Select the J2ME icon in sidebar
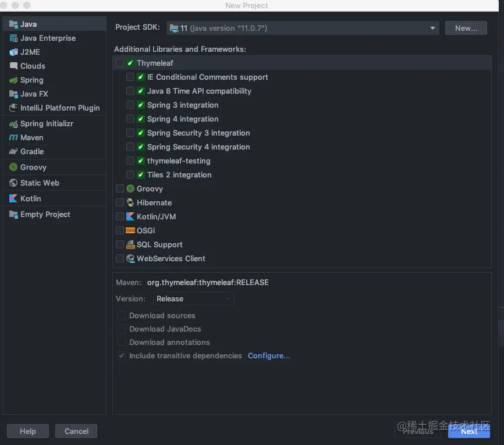Image resolution: width=504 pixels, height=445 pixels. pos(13,52)
